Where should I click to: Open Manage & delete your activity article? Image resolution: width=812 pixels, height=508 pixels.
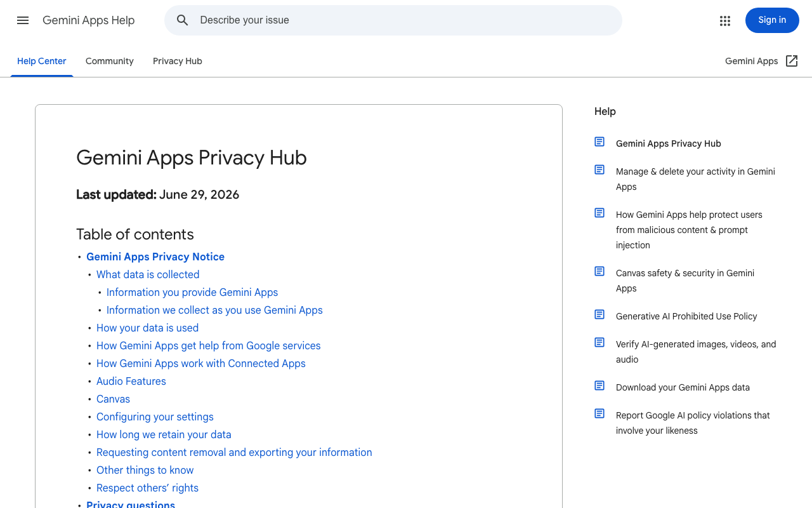point(695,179)
